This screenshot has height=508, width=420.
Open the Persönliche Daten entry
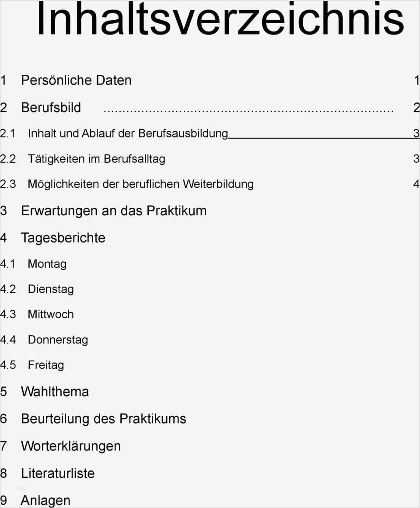pyautogui.click(x=76, y=81)
